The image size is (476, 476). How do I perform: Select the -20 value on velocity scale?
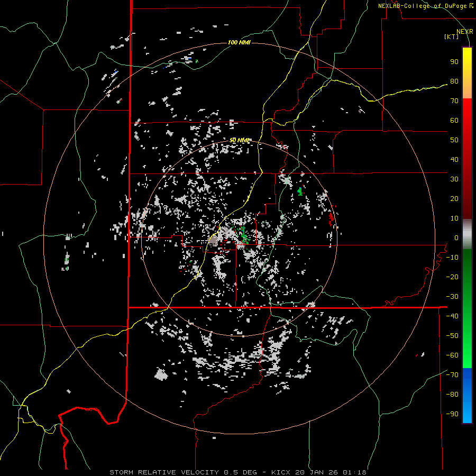(452, 277)
